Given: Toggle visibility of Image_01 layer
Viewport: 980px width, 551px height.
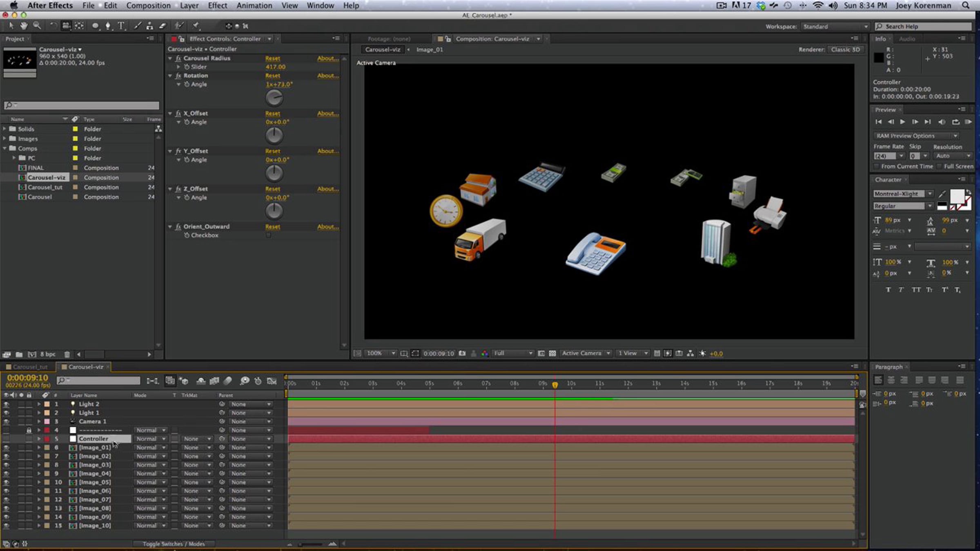Looking at the screenshot, I should coord(6,448).
